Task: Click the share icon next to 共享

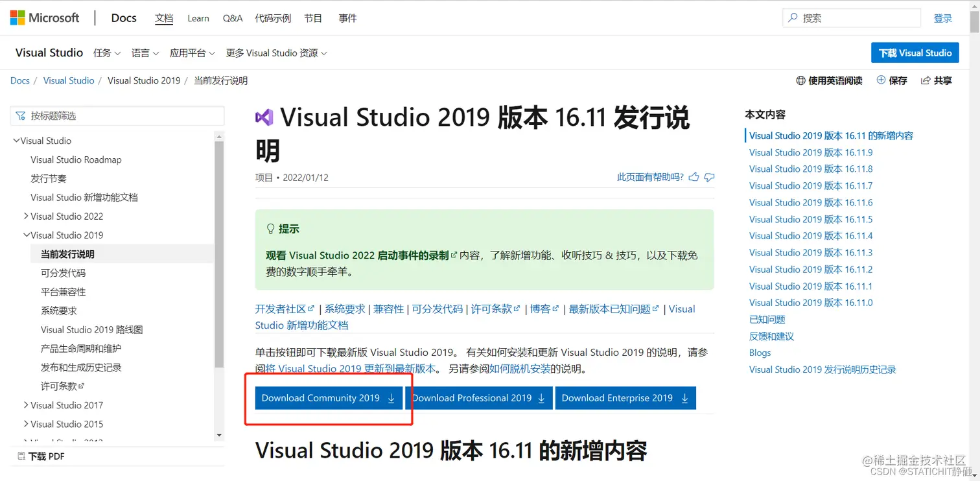Action: [x=925, y=80]
